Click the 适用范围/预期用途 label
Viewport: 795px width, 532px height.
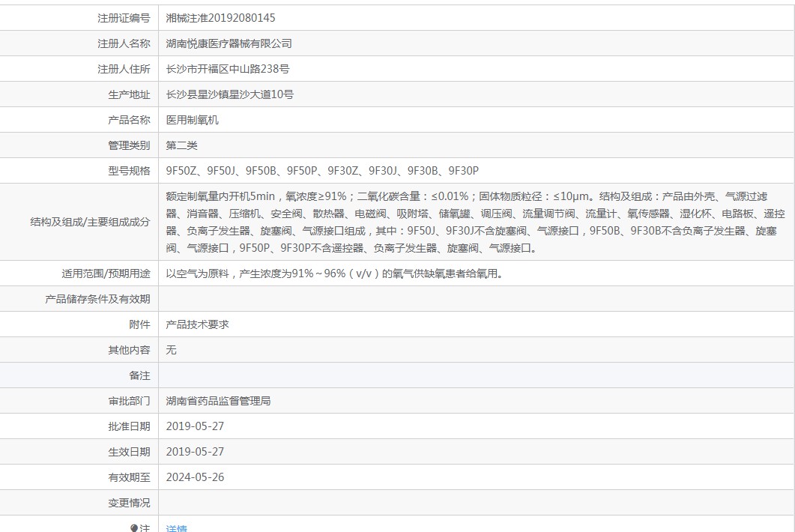[x=106, y=273]
